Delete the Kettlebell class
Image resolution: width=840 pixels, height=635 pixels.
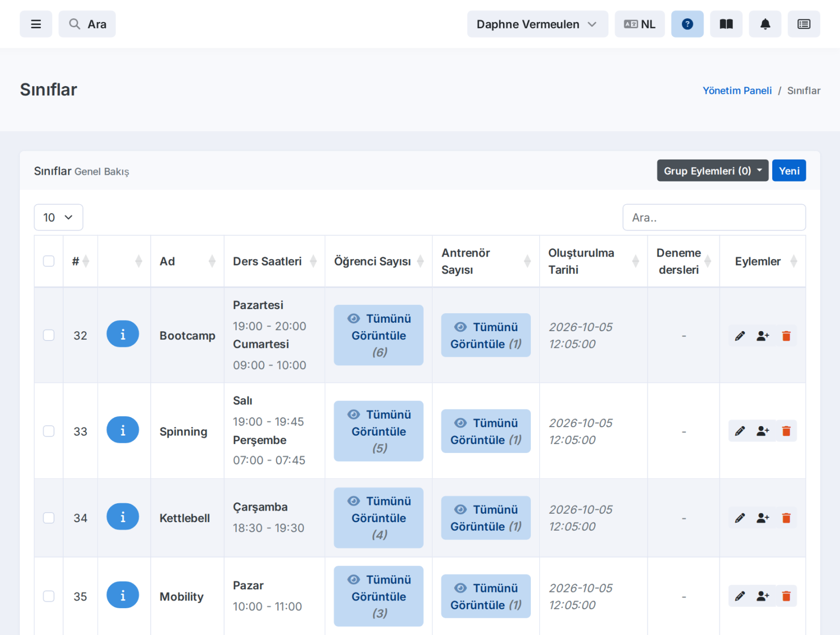coord(786,518)
